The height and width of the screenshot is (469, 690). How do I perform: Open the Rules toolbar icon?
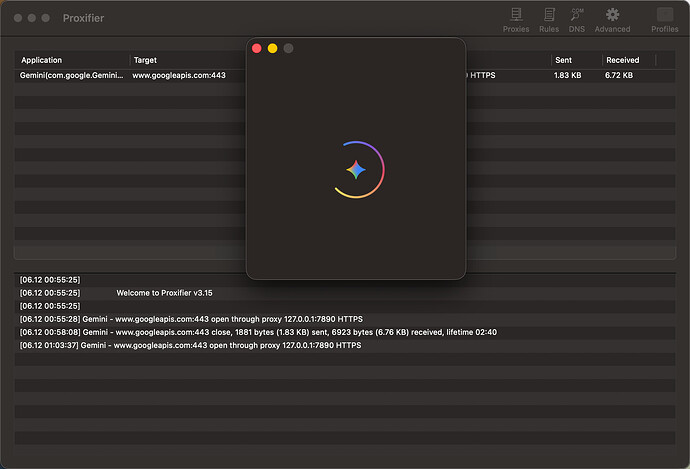(549, 20)
